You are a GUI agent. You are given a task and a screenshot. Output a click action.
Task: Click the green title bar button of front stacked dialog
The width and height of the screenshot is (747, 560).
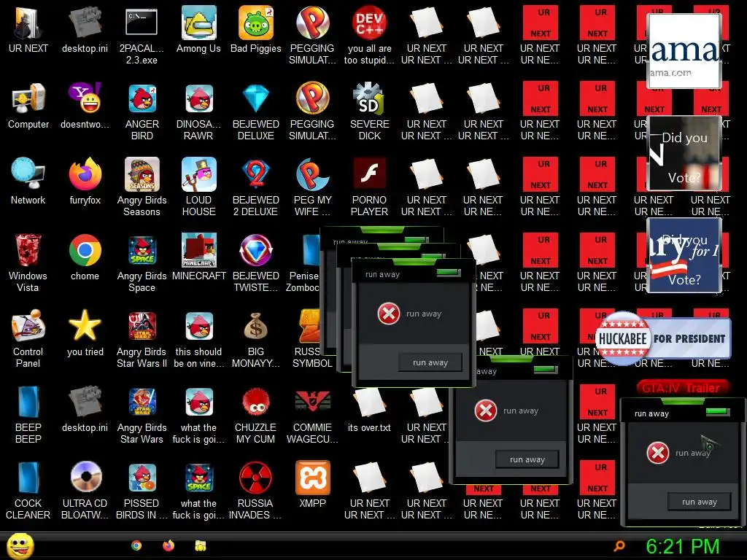pyautogui.click(x=449, y=273)
